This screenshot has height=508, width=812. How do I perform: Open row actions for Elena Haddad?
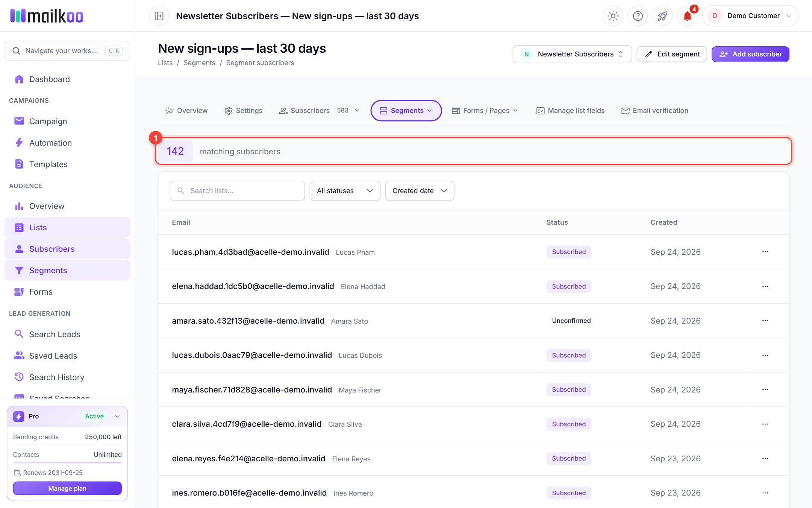click(765, 286)
